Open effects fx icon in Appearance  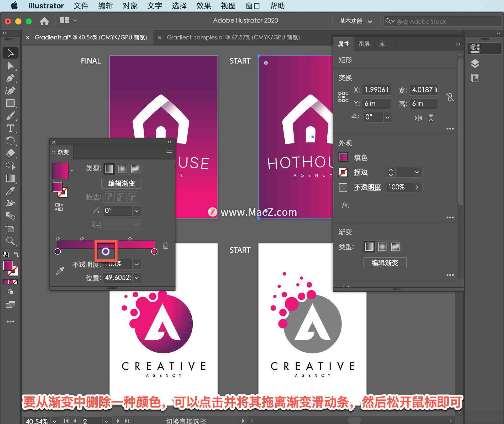coord(345,205)
